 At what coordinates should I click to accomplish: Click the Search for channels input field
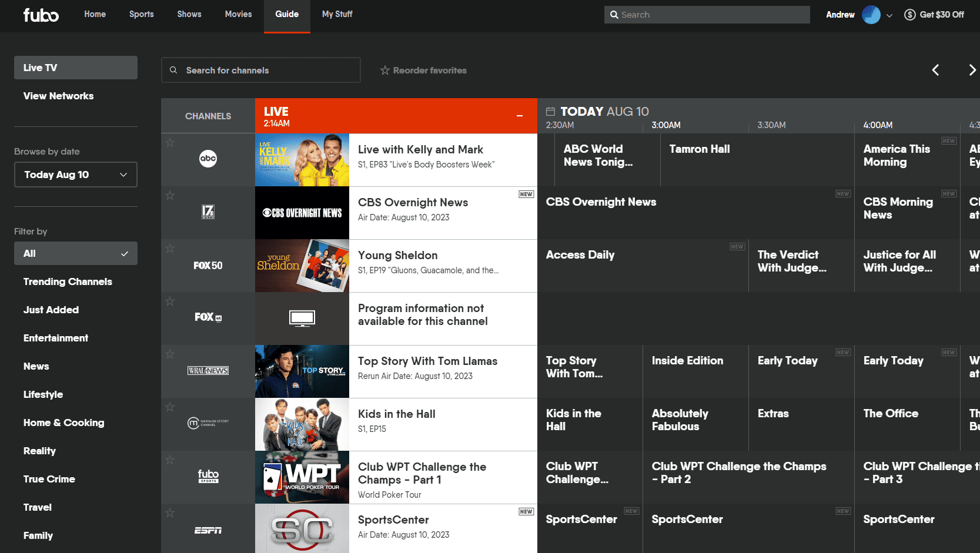(x=260, y=70)
